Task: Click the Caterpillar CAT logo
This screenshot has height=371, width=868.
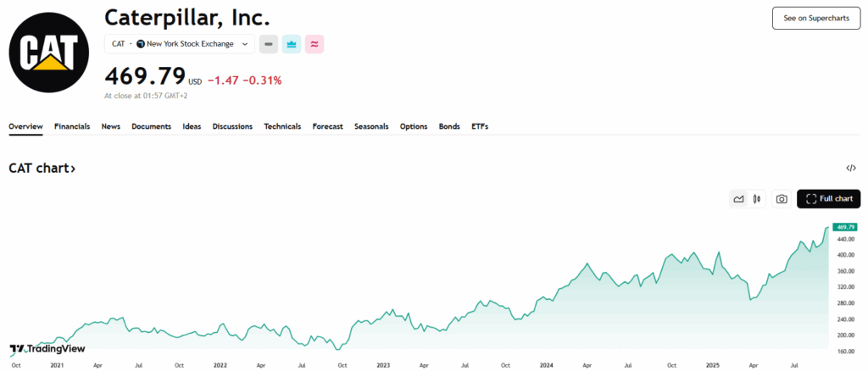Action: 49,49
